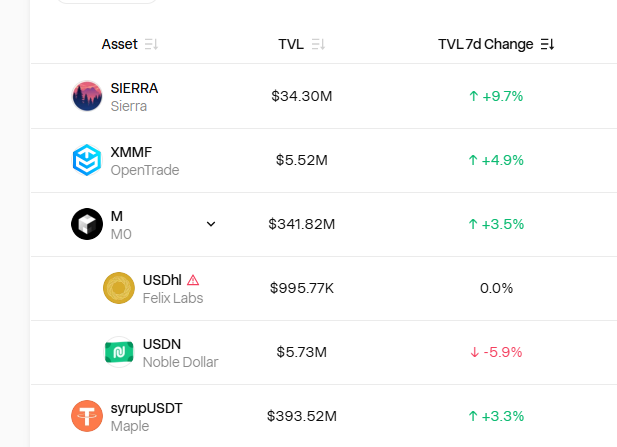Click the Asset column header

coord(120,44)
